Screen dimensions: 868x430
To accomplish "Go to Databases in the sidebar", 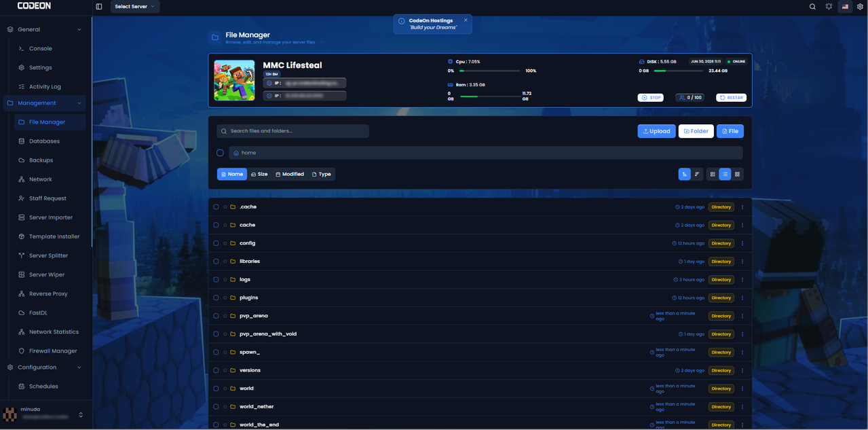I will [x=44, y=141].
